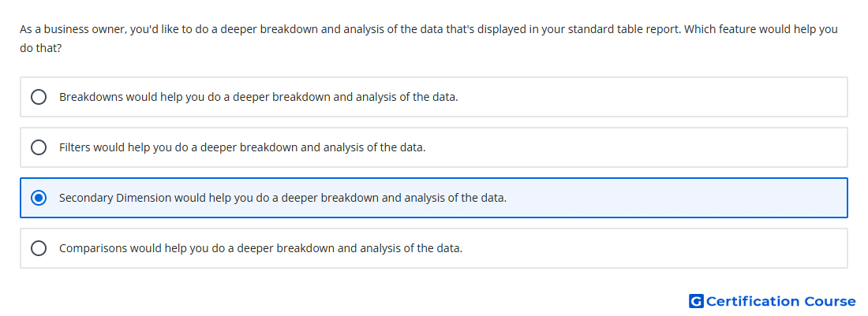Click the word "Filters" in second option

click(75, 147)
